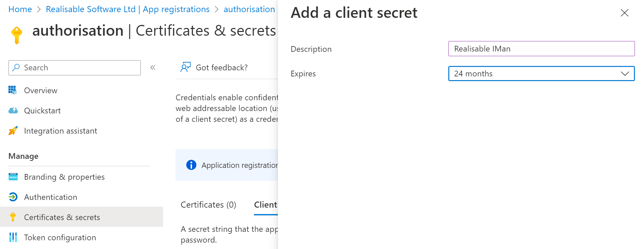Viewport: 644px width, 249px height.
Task: Click the Branding & properties icon
Action: click(x=13, y=177)
